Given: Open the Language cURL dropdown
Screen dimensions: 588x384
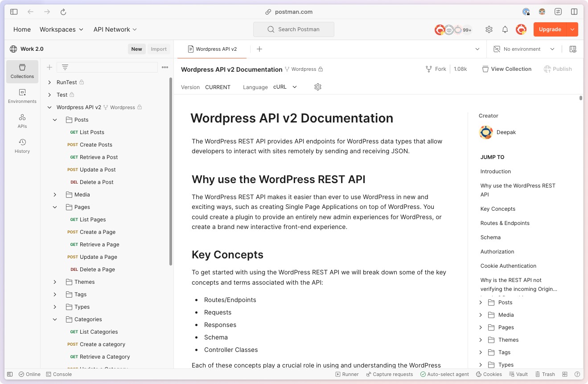Looking at the screenshot, I should [x=285, y=87].
